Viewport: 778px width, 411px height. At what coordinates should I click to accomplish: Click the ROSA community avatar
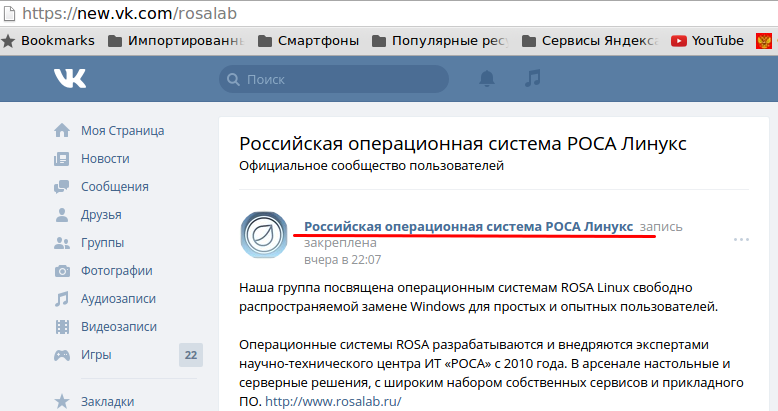click(264, 235)
